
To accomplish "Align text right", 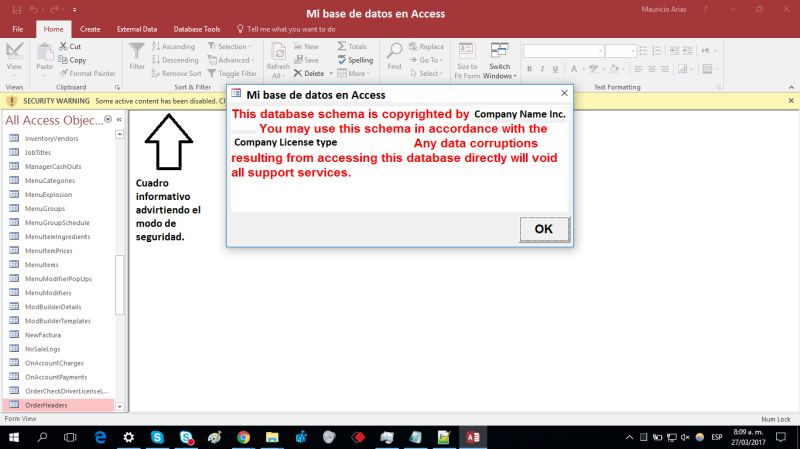I will tap(664, 69).
